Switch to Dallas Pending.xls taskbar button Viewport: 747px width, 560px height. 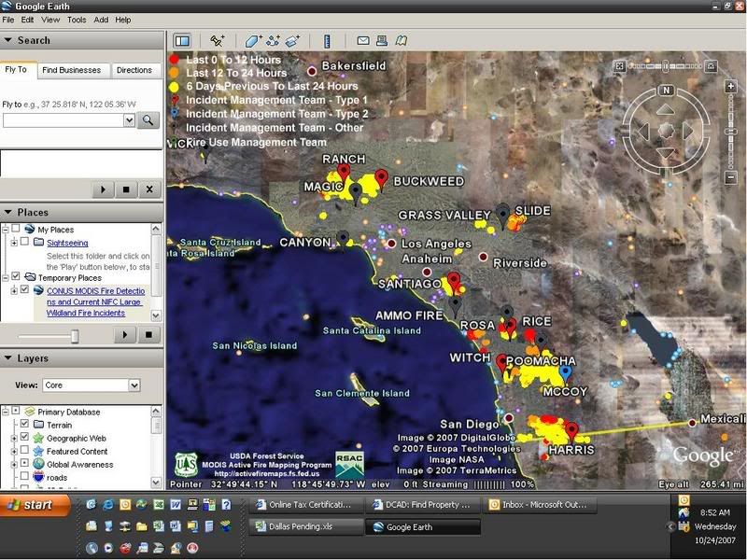(x=305, y=526)
